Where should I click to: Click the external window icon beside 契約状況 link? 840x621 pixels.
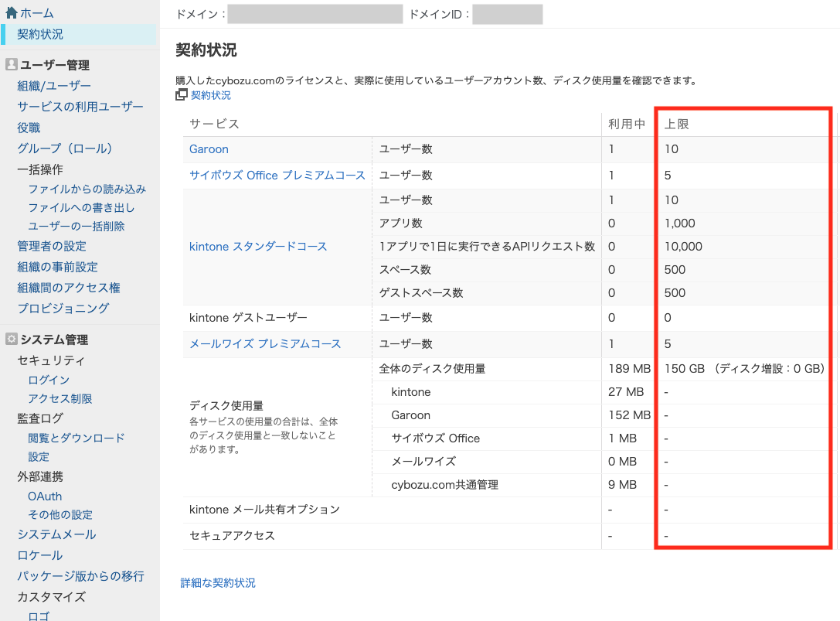(182, 95)
